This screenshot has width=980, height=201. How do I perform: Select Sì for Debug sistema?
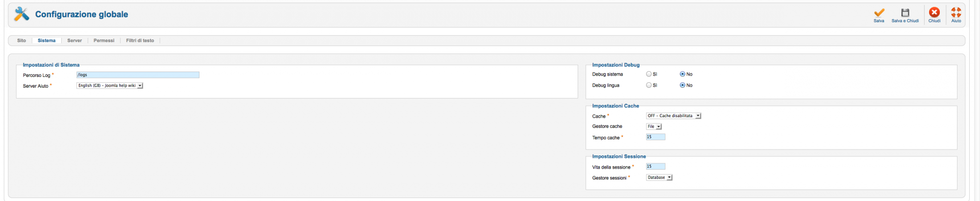click(649, 74)
